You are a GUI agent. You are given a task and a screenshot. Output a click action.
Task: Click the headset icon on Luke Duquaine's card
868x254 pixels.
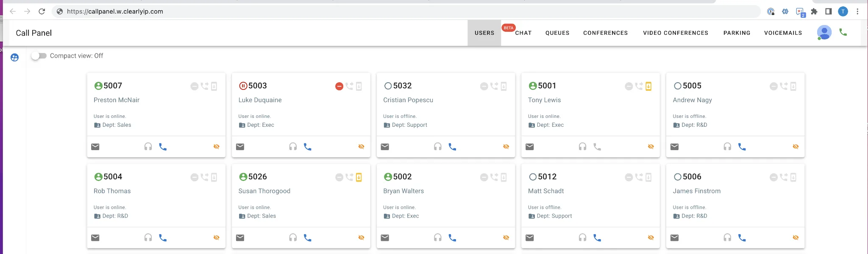(293, 147)
